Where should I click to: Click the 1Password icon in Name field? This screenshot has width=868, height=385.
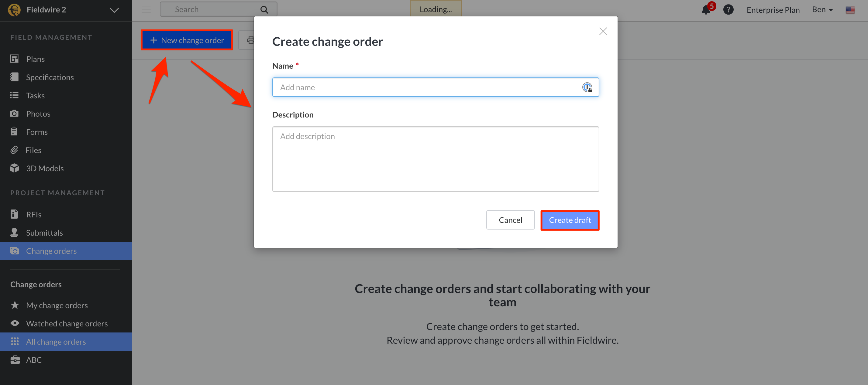pos(588,87)
